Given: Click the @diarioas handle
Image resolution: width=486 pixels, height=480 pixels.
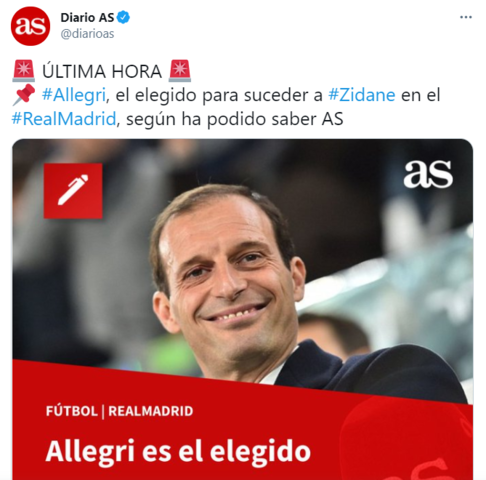Looking at the screenshot, I should pyautogui.click(x=87, y=34).
